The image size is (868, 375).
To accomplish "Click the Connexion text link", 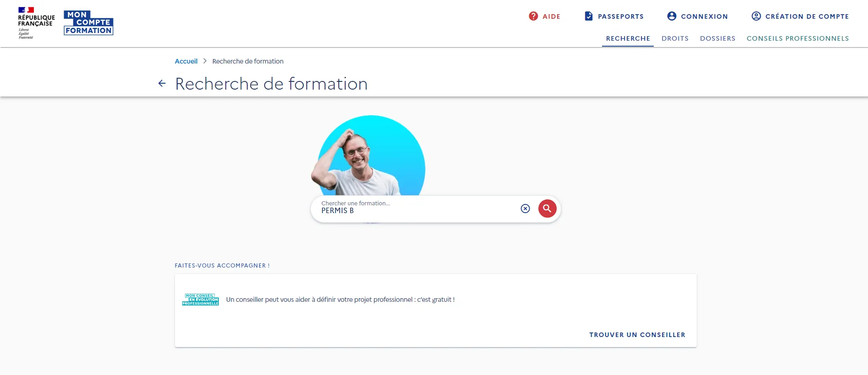I will pyautogui.click(x=704, y=16).
